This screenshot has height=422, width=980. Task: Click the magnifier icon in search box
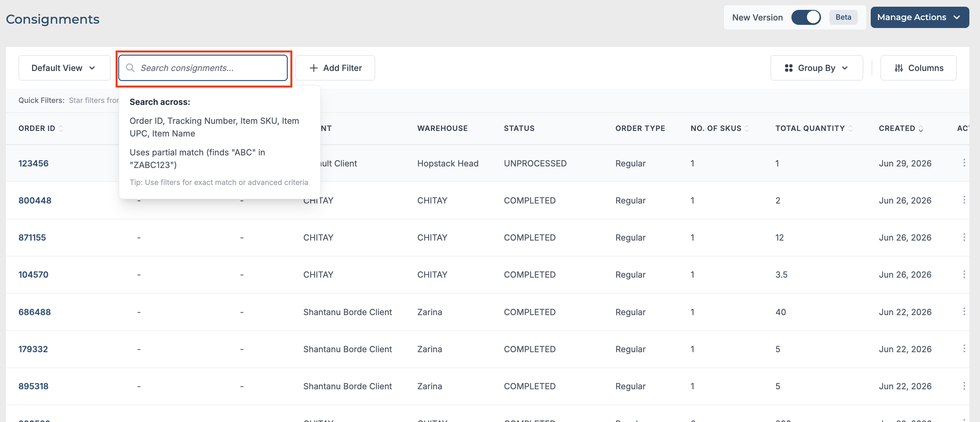pyautogui.click(x=130, y=68)
